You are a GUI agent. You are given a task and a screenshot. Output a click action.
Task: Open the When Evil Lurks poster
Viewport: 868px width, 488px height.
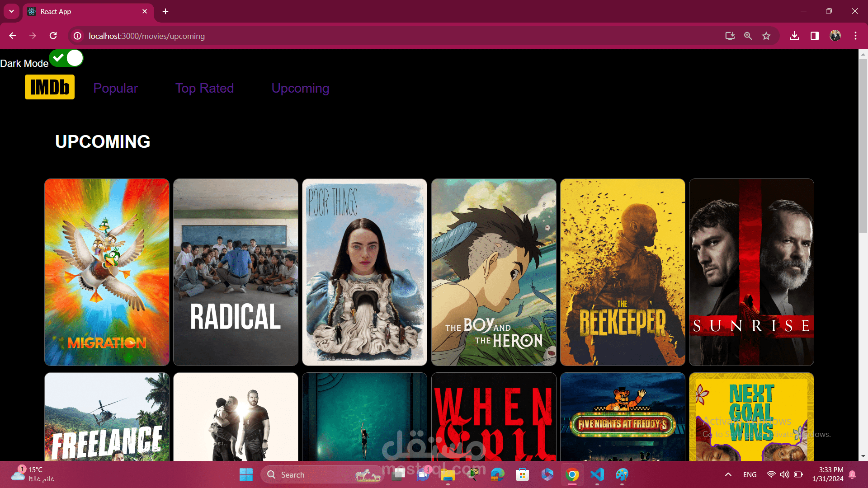(494, 417)
